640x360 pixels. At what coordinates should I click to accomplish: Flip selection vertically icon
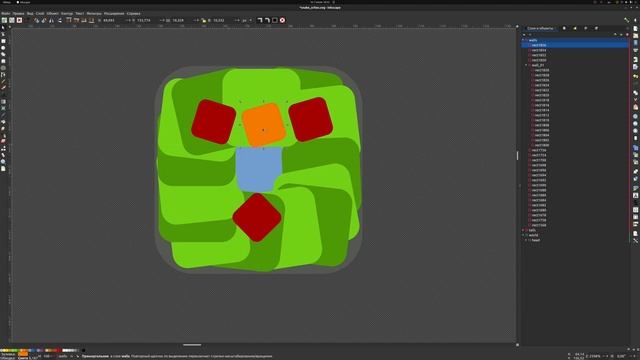[x=59, y=20]
